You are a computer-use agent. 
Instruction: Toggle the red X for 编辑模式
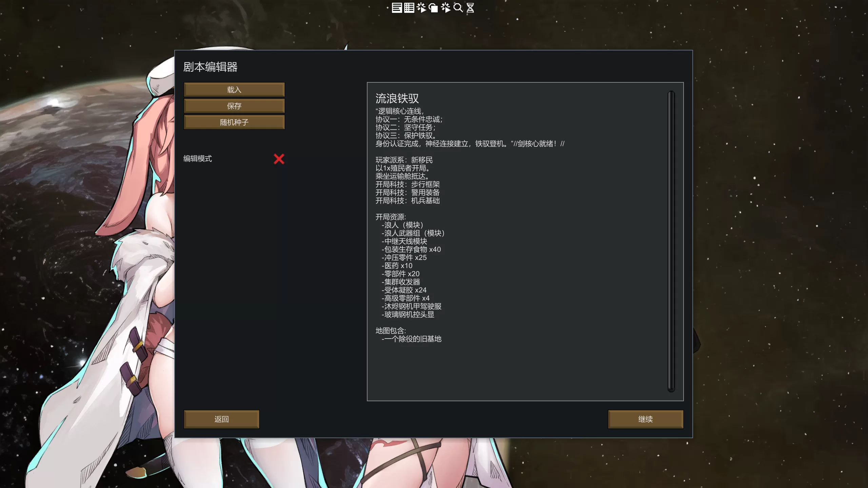(x=279, y=159)
